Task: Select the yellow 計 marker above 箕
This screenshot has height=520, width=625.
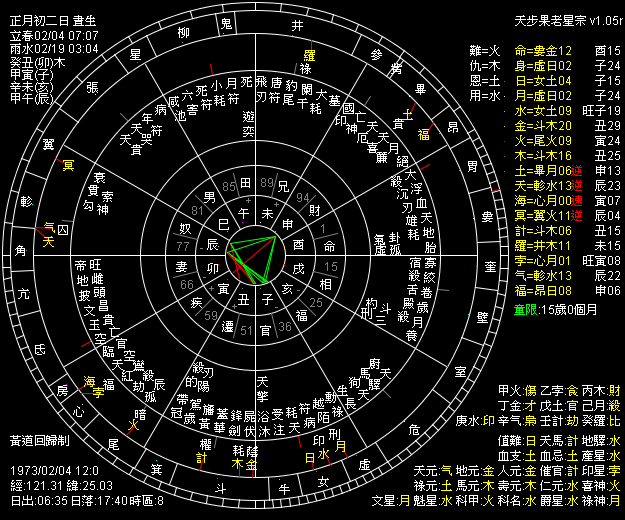Action: (x=201, y=457)
